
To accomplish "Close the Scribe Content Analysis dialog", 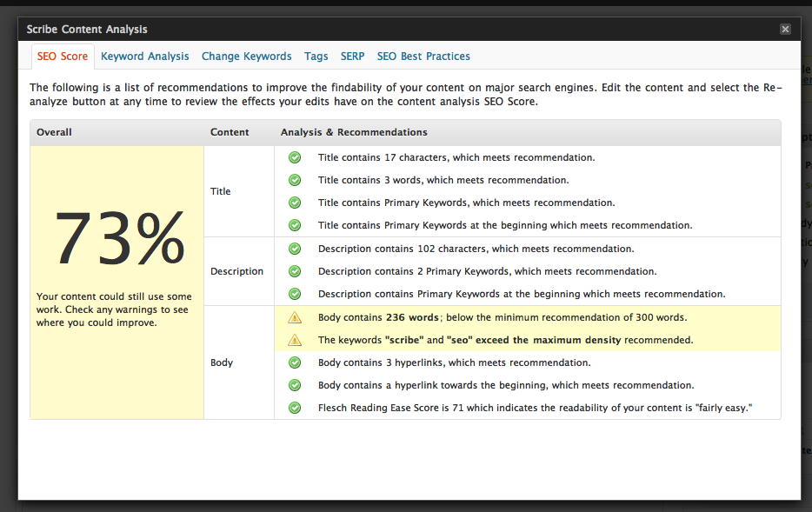I will (x=785, y=29).
